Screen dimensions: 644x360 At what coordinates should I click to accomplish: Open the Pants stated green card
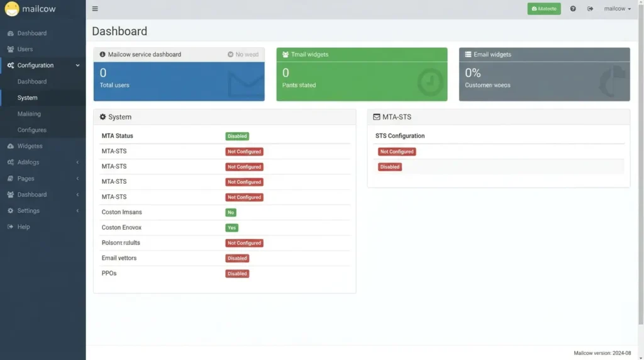[x=362, y=81]
